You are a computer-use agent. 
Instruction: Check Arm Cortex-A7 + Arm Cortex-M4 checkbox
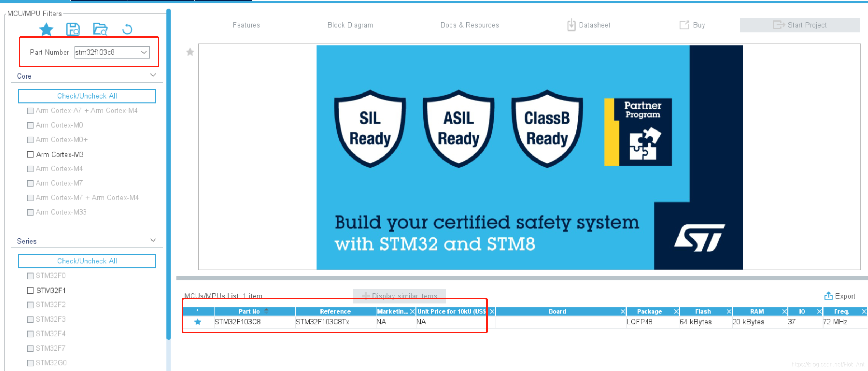31,111
